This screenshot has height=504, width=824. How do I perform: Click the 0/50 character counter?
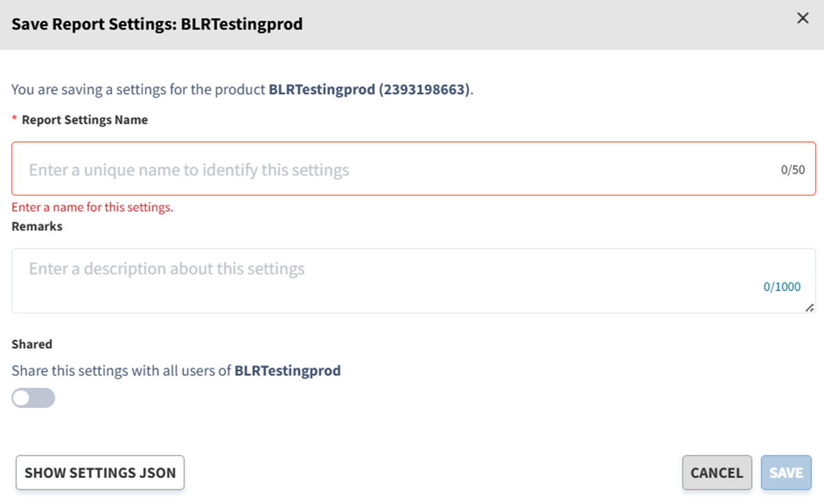pos(792,169)
